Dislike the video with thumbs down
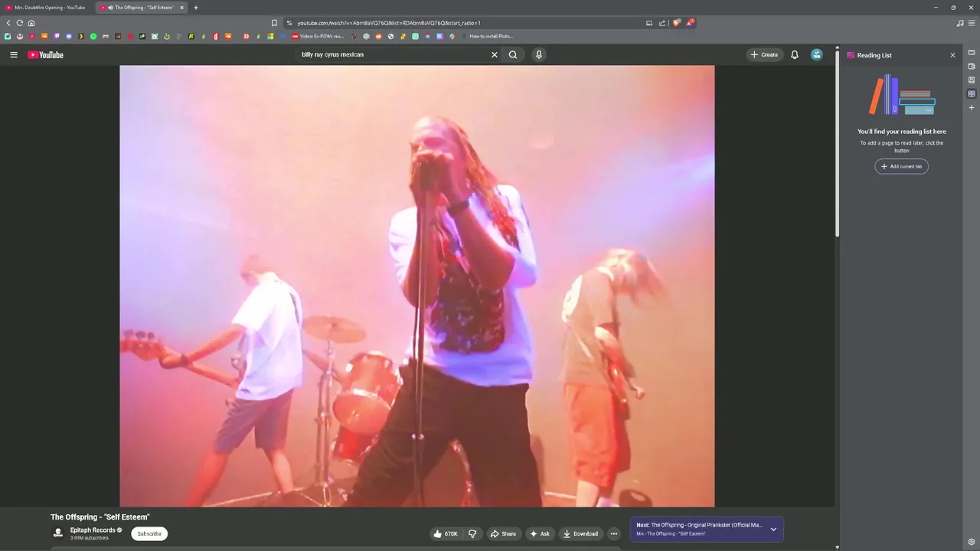The height and width of the screenshot is (551, 980). pos(472,533)
